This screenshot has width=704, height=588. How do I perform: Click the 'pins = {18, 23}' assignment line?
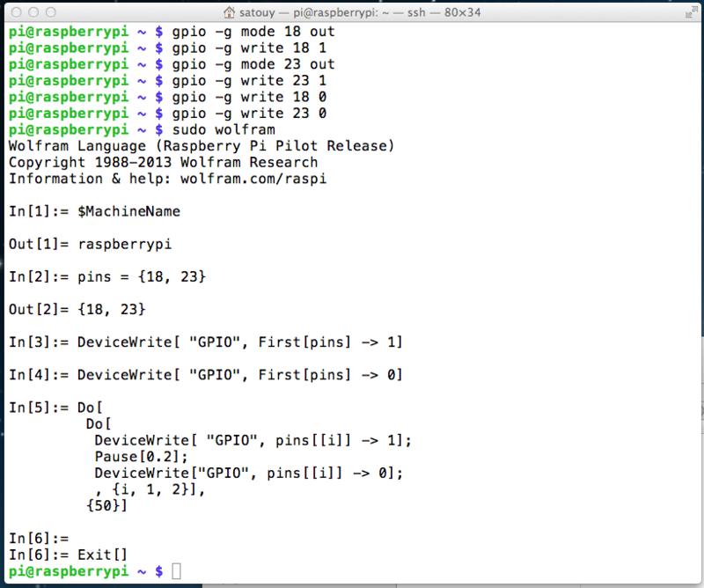[x=142, y=276]
